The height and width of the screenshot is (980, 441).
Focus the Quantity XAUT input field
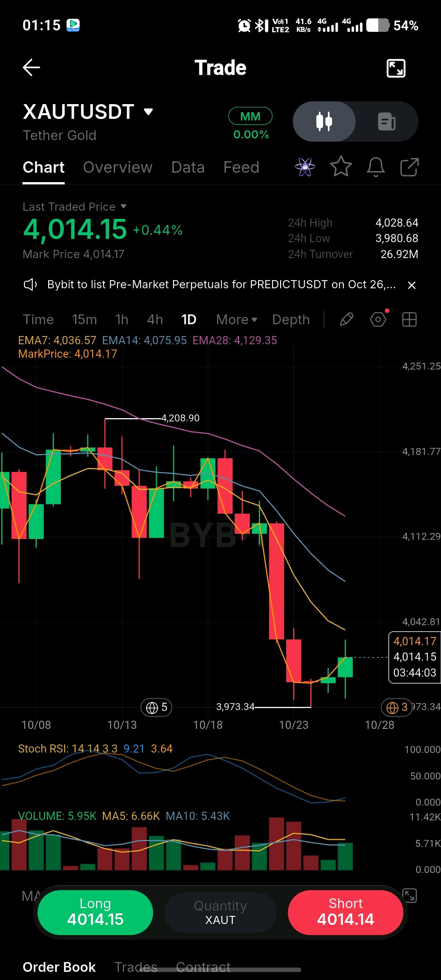coord(220,913)
